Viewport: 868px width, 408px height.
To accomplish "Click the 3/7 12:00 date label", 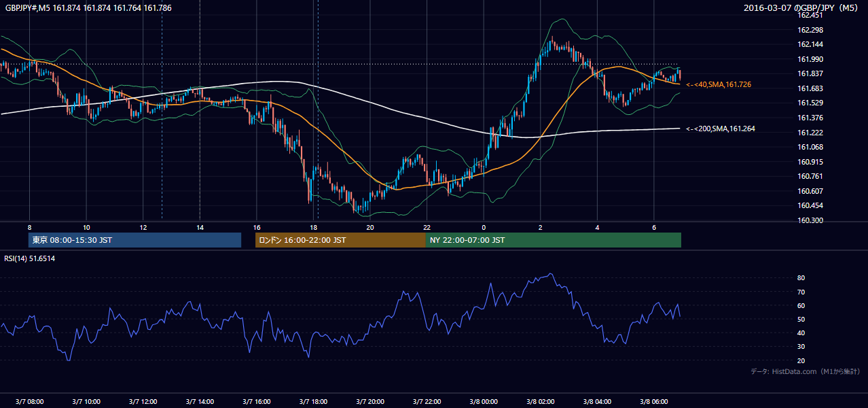I will pos(143,401).
